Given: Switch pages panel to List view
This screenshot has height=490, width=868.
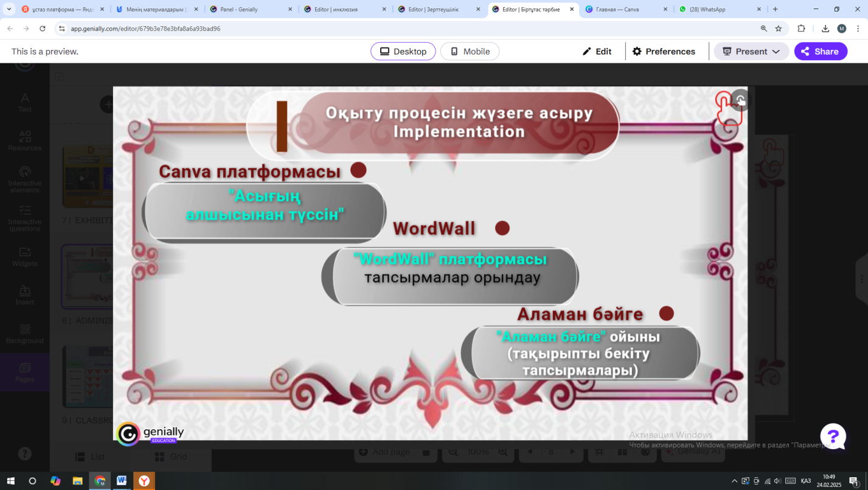Looking at the screenshot, I should pyautogui.click(x=89, y=457).
